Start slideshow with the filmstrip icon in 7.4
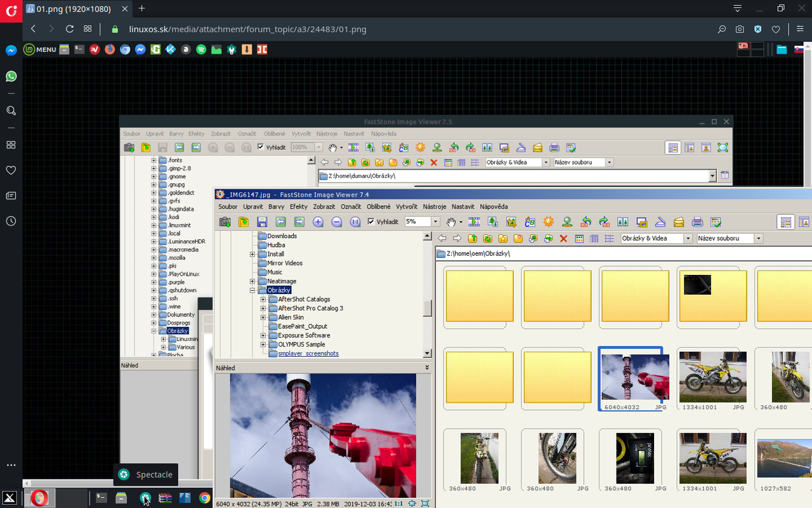The height and width of the screenshot is (508, 812). coord(474,222)
